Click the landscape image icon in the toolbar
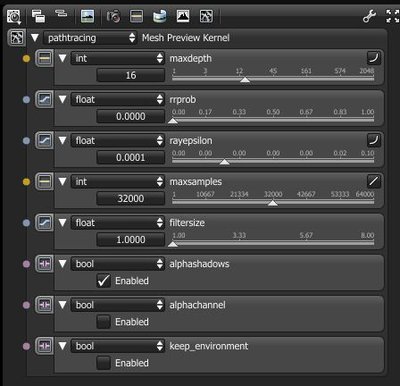The width and height of the screenshot is (400, 386). point(87,16)
